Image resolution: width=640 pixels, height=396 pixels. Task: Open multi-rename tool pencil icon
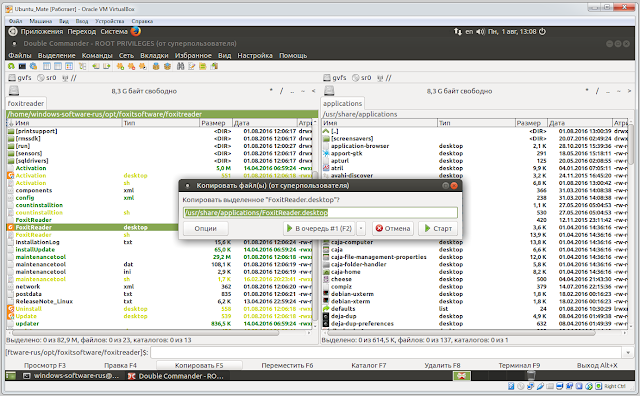[x=191, y=66]
